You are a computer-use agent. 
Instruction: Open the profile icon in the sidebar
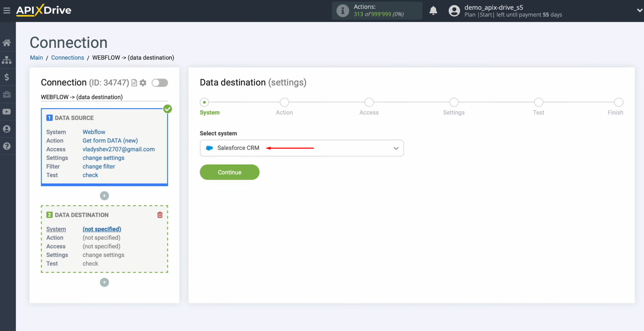point(7,129)
